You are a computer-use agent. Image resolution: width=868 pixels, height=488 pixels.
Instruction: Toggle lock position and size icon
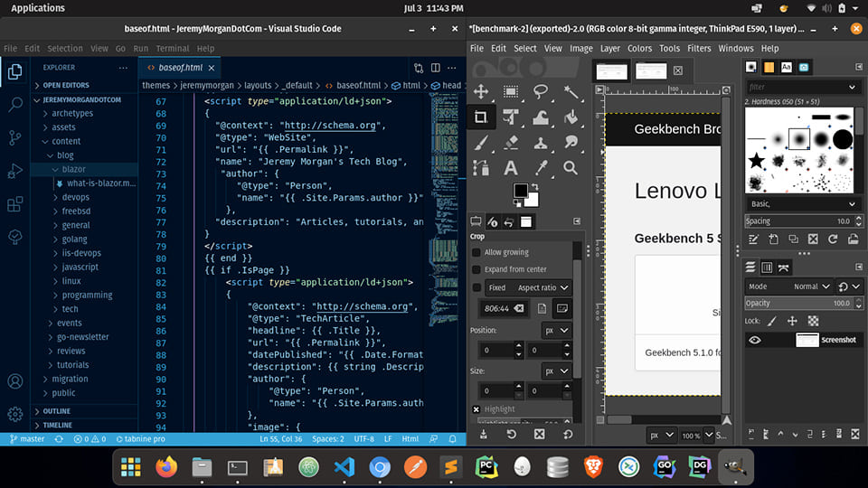pos(792,321)
